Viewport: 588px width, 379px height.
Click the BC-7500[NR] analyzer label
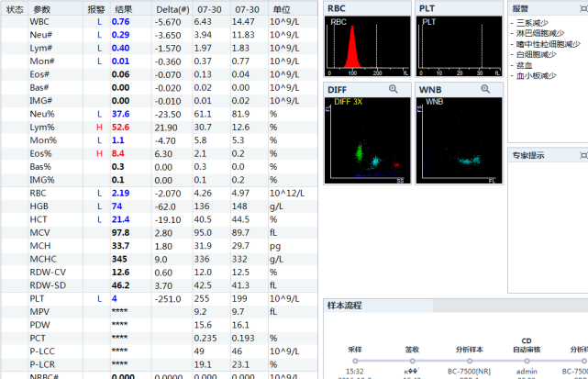469,372
